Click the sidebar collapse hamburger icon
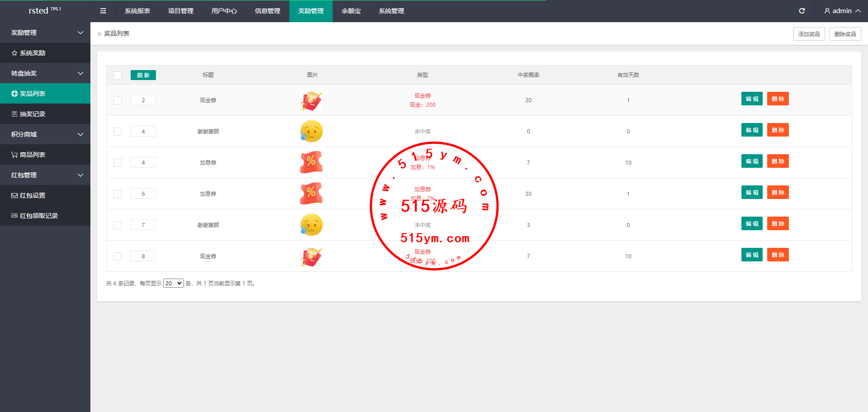Screen dimensions: 868x412 103,11
